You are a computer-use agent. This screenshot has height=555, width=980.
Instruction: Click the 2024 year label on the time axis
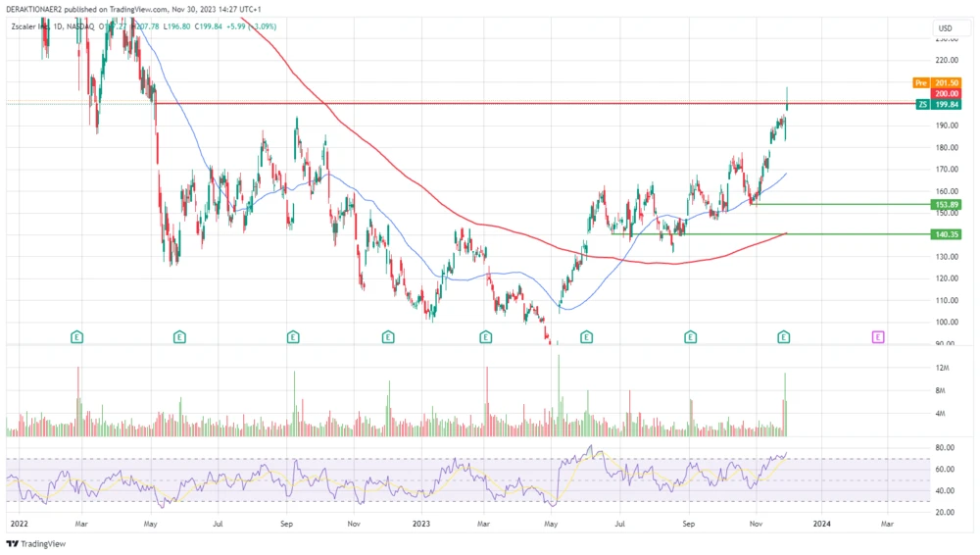pos(822,524)
